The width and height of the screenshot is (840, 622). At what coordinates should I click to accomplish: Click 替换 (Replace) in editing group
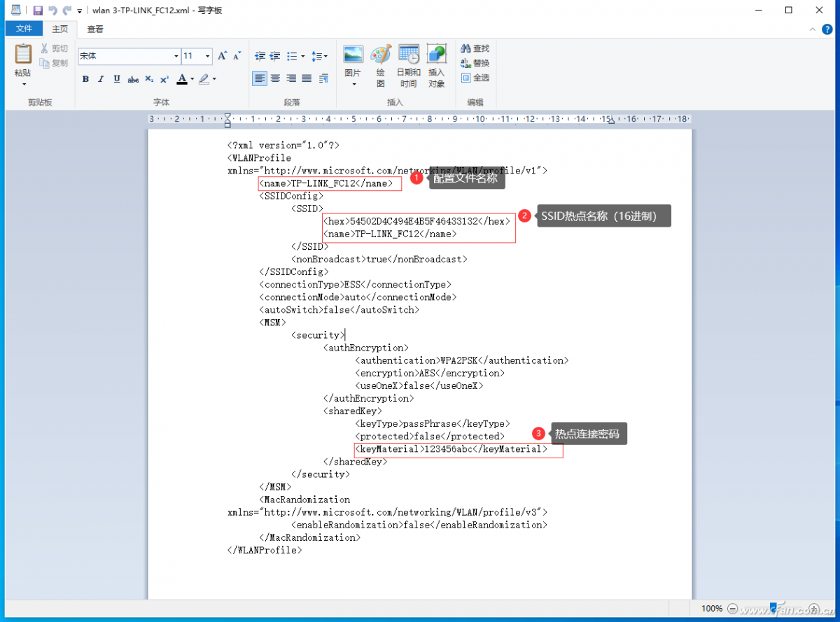point(475,63)
